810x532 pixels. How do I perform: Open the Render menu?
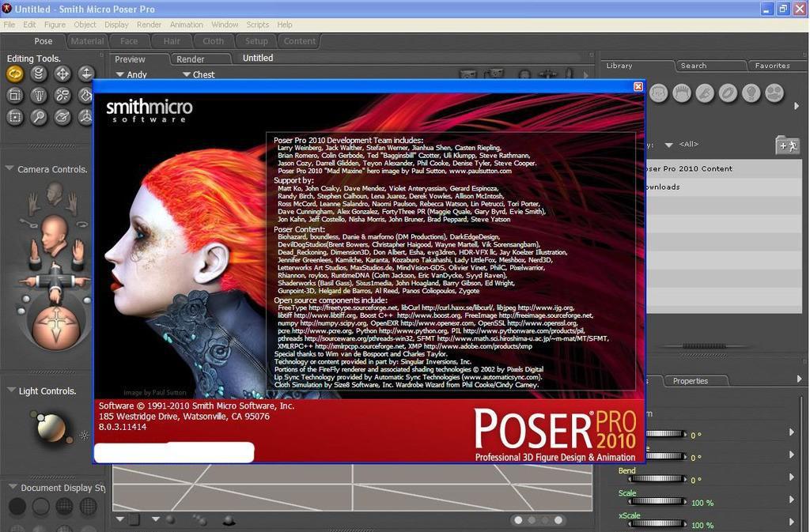(x=149, y=25)
